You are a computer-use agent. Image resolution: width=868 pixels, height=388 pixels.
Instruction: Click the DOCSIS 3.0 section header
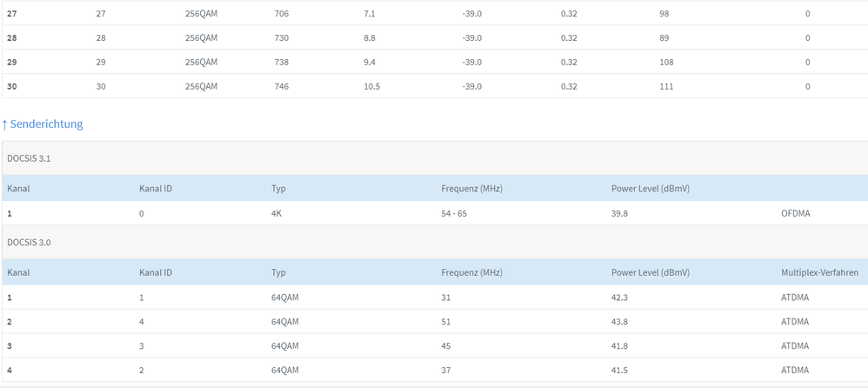(435, 242)
